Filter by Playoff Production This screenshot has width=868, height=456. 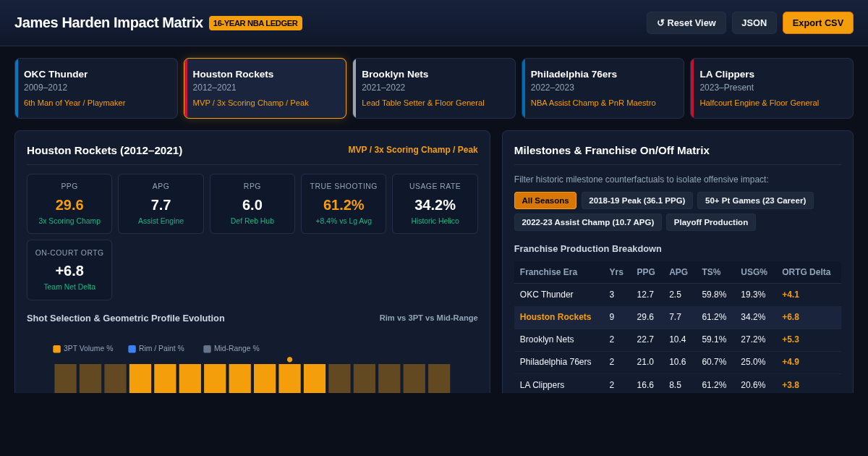coord(710,222)
